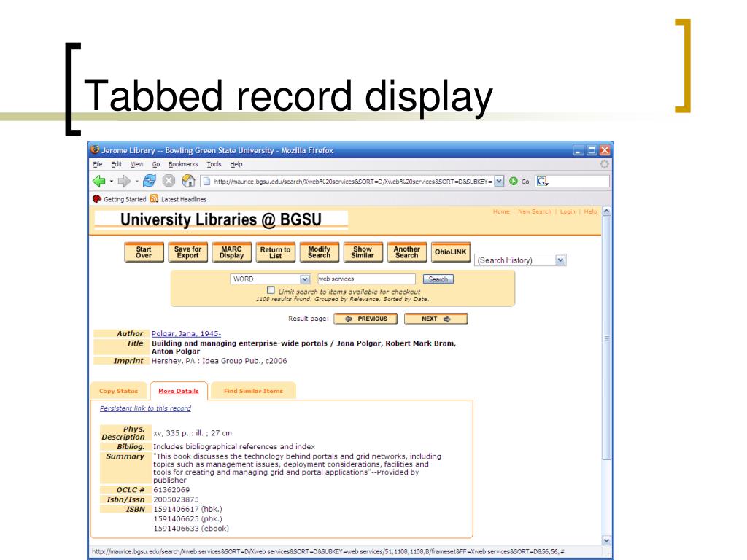Screen dimensions: 747x560
Task: Click the MARC Display button
Action: pos(231,252)
